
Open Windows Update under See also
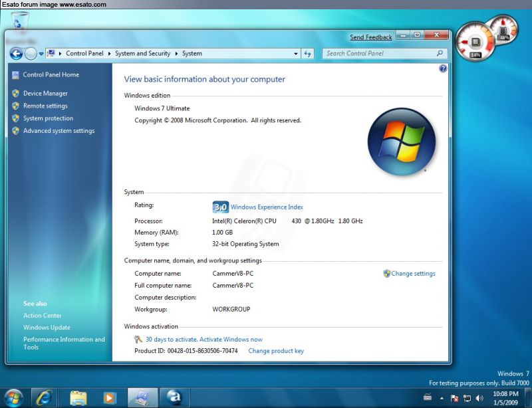pyautogui.click(x=47, y=328)
